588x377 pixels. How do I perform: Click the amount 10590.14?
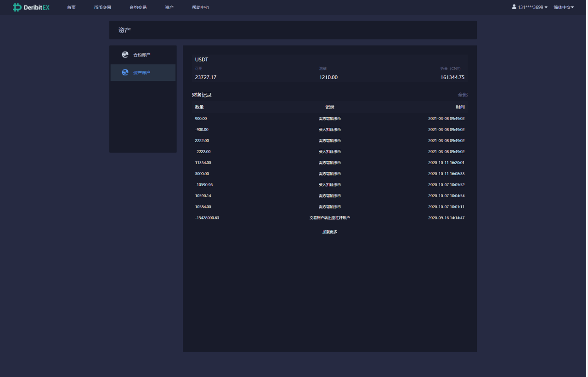tap(203, 196)
